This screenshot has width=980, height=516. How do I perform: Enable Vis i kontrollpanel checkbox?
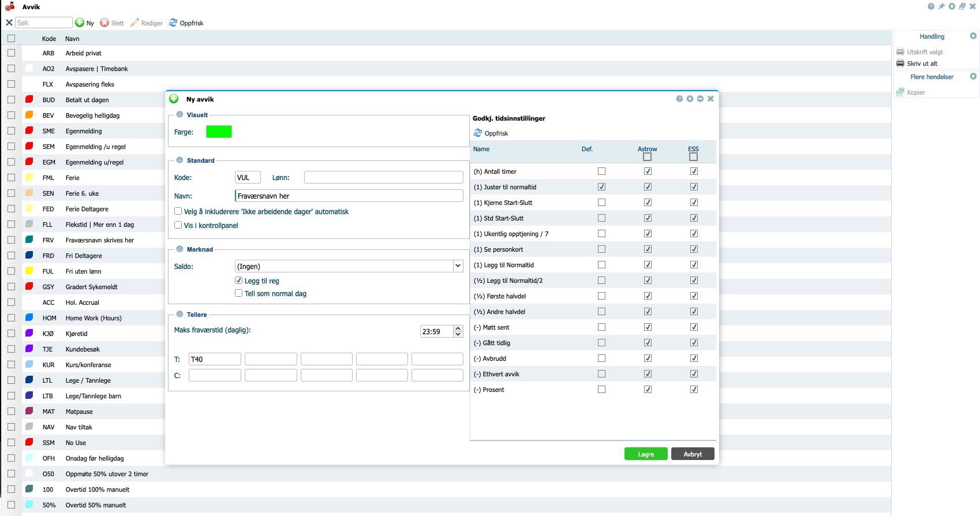tap(178, 225)
